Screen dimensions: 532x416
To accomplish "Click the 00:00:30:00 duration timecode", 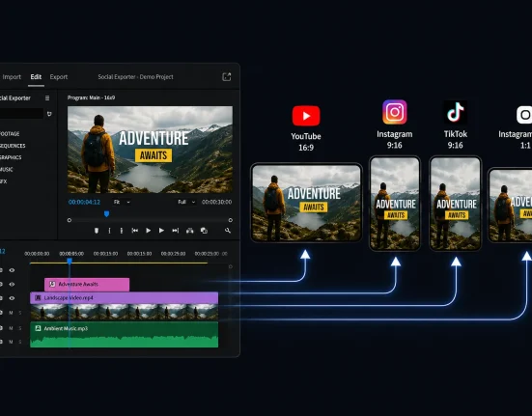I will [x=217, y=202].
